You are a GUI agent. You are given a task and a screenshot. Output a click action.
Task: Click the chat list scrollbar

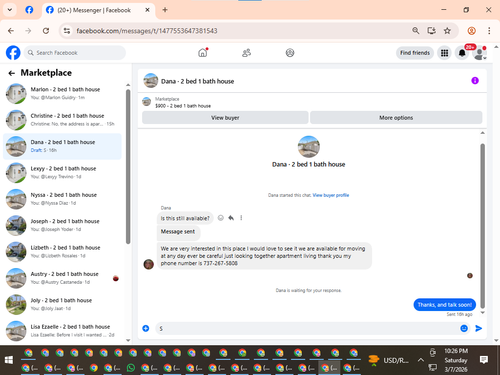pos(128,167)
